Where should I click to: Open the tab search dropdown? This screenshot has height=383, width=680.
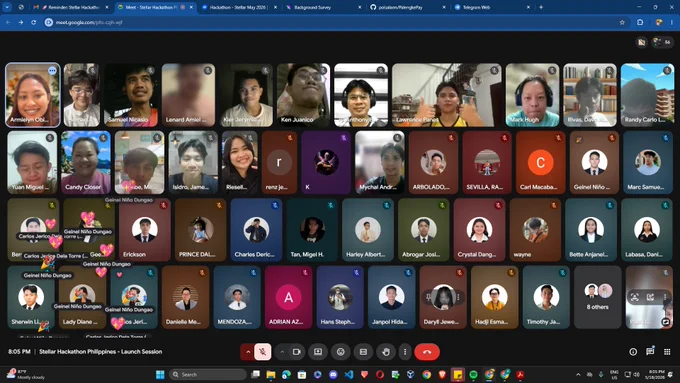(x=7, y=7)
